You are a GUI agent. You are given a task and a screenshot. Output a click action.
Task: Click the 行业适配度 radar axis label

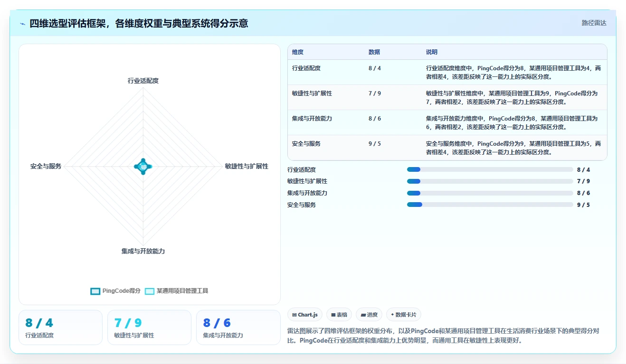coord(143,81)
